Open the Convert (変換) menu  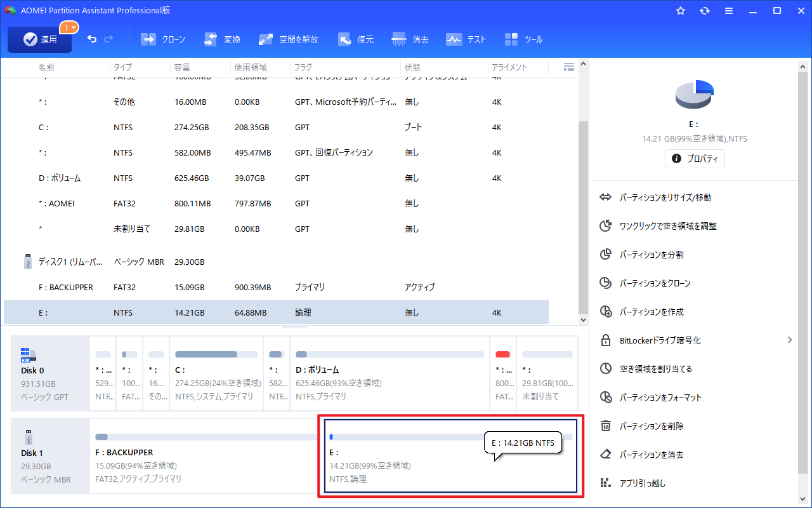pyautogui.click(x=222, y=39)
